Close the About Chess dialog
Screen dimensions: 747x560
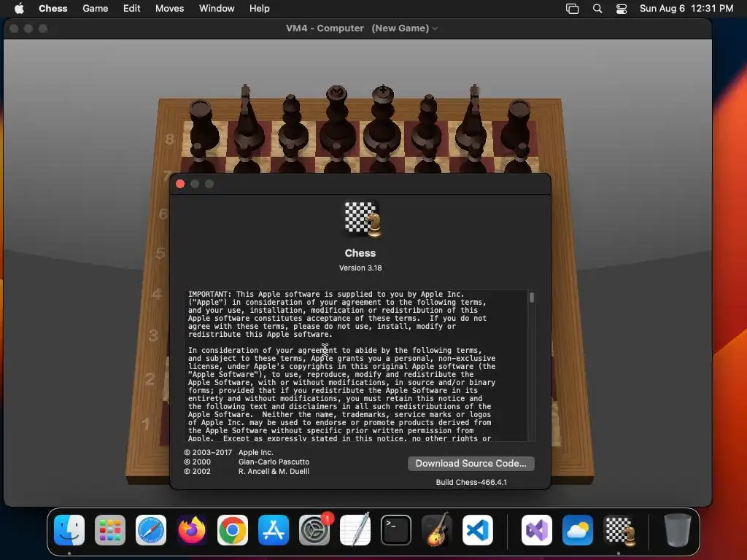tap(180, 184)
